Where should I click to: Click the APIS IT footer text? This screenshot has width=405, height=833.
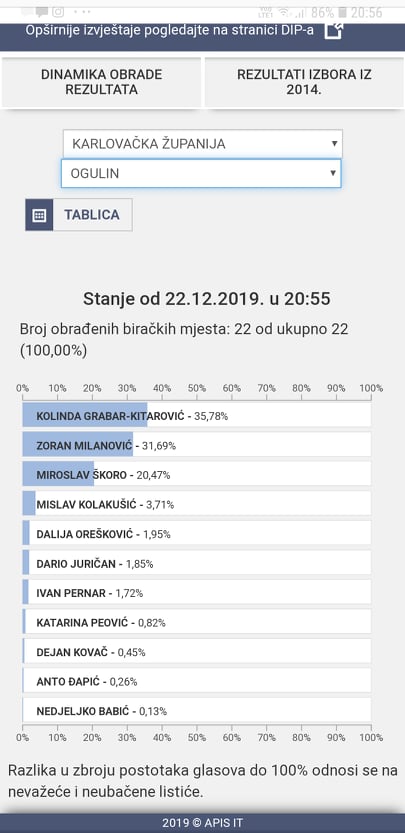click(202, 823)
